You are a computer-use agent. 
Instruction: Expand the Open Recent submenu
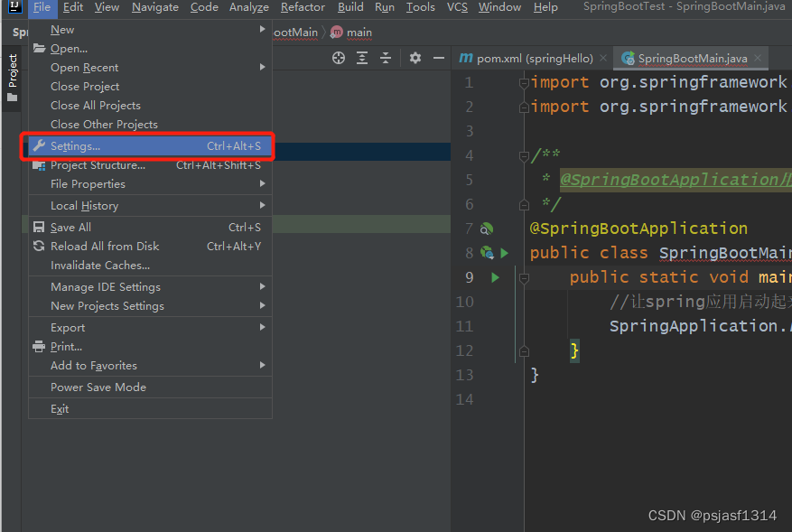[x=262, y=67]
